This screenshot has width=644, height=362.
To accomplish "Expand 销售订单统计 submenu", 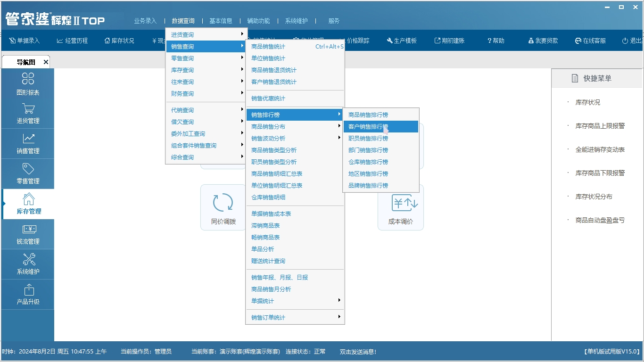I will [x=295, y=318].
